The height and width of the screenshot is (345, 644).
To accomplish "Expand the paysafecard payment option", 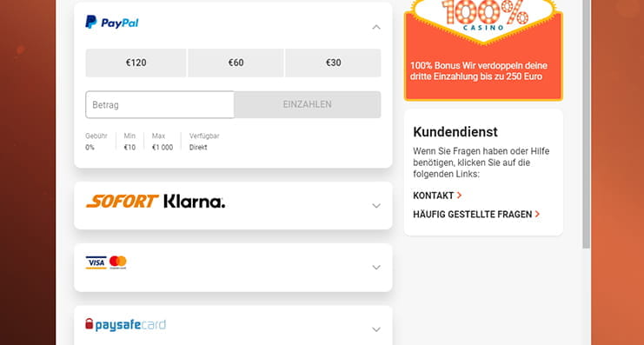I will point(376,329).
